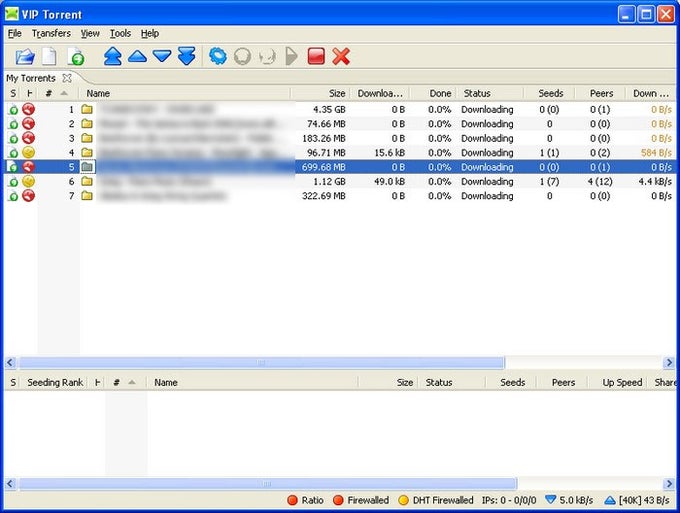Click the document with green arrow icon
680x513 pixels.
click(76, 56)
